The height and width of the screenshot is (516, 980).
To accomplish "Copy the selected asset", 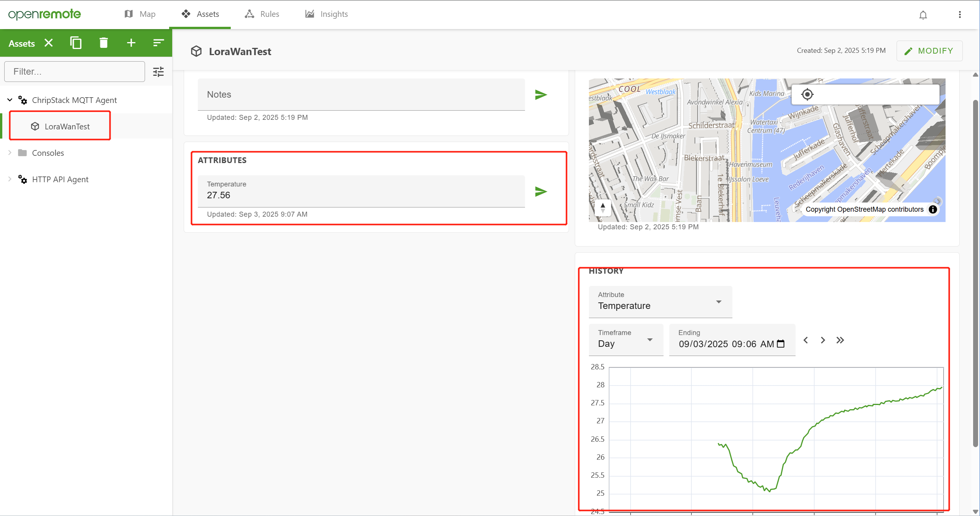I will tap(76, 43).
